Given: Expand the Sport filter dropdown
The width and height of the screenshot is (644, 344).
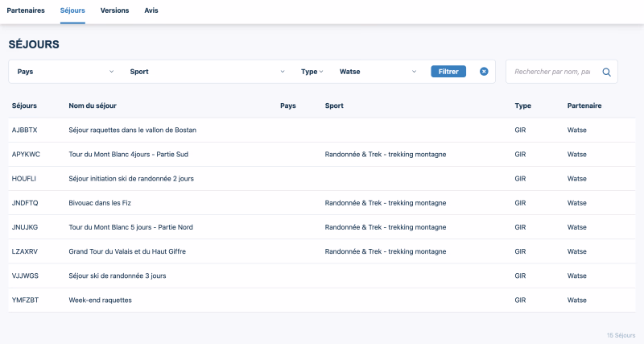Looking at the screenshot, I should (x=207, y=72).
